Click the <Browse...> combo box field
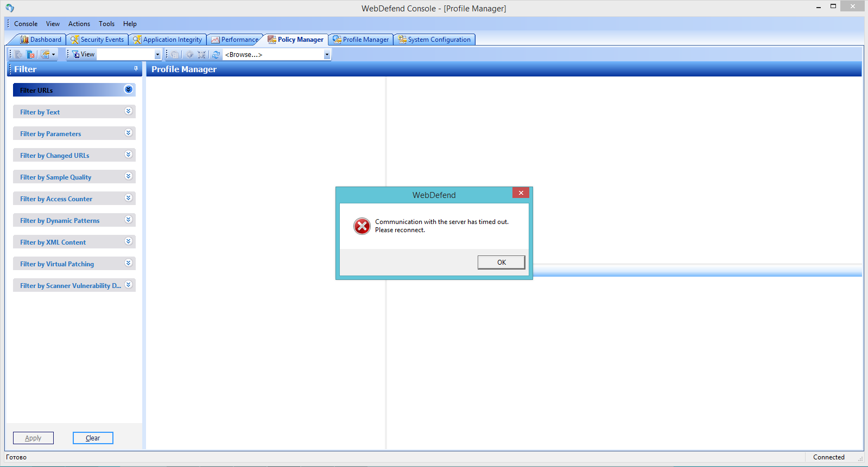This screenshot has width=868, height=467. click(273, 54)
